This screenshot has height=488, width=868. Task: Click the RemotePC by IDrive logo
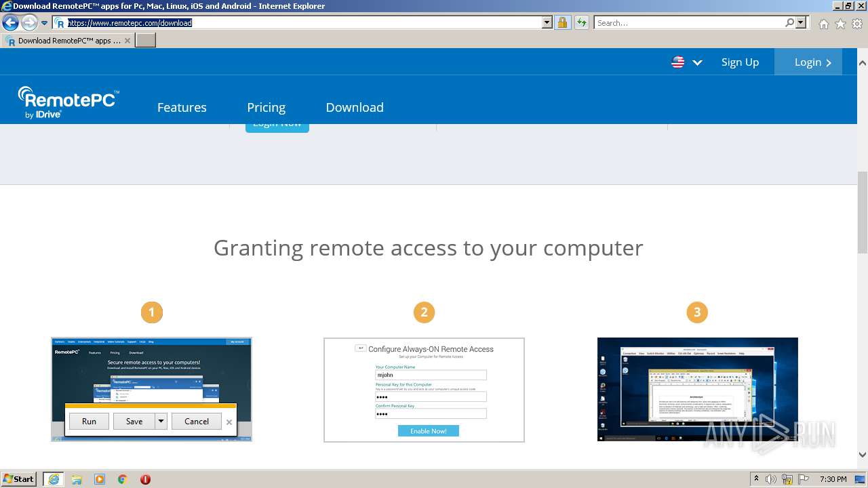click(68, 102)
